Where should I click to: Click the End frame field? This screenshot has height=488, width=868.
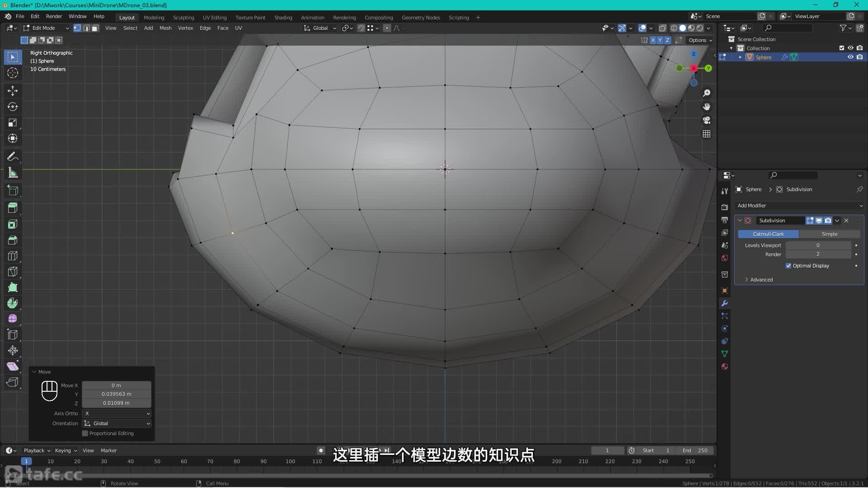[x=695, y=450]
